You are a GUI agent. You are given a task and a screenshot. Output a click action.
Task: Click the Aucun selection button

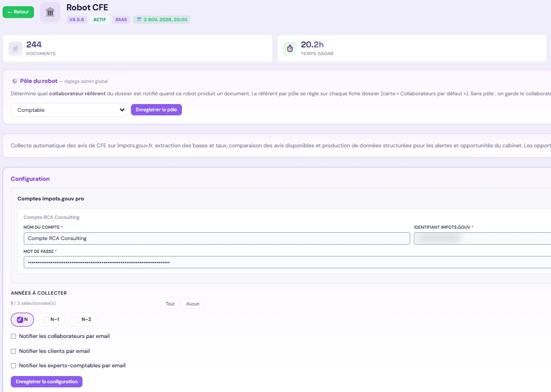tap(193, 304)
